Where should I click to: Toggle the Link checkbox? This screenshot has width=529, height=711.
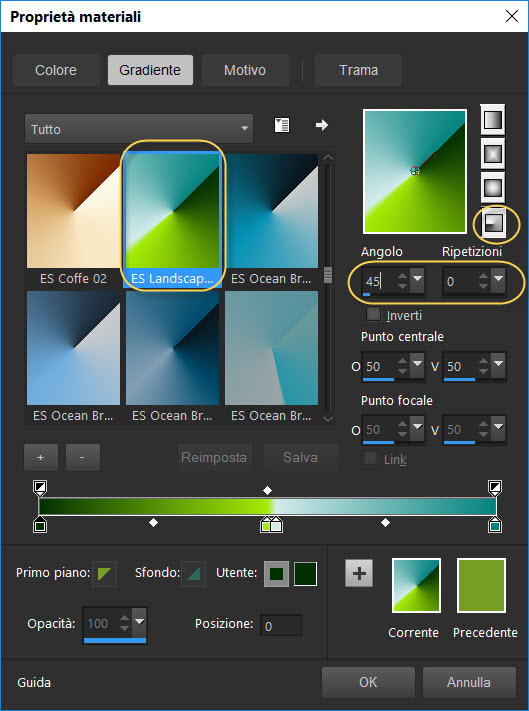tap(370, 458)
